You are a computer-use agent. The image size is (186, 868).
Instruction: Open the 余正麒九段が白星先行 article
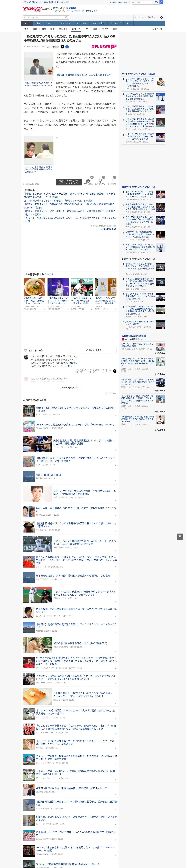[71, 788]
